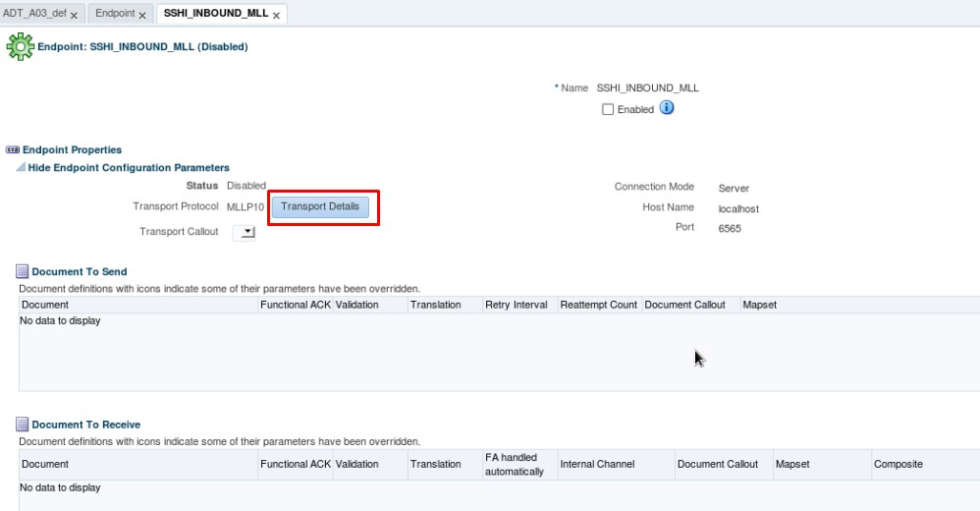Screen dimensions: 980x511
Task: Collapse Hide Endpoint Configuration Parameters triangle
Action: (x=21, y=167)
